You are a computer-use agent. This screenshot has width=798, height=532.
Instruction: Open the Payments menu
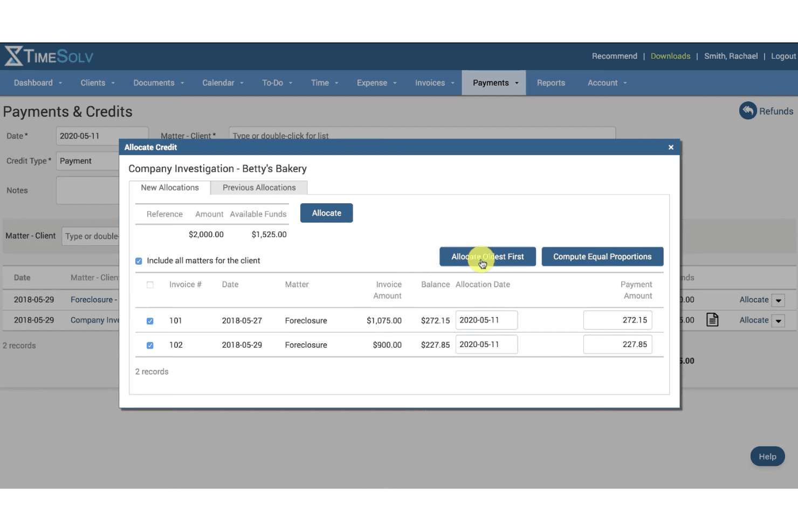(494, 83)
